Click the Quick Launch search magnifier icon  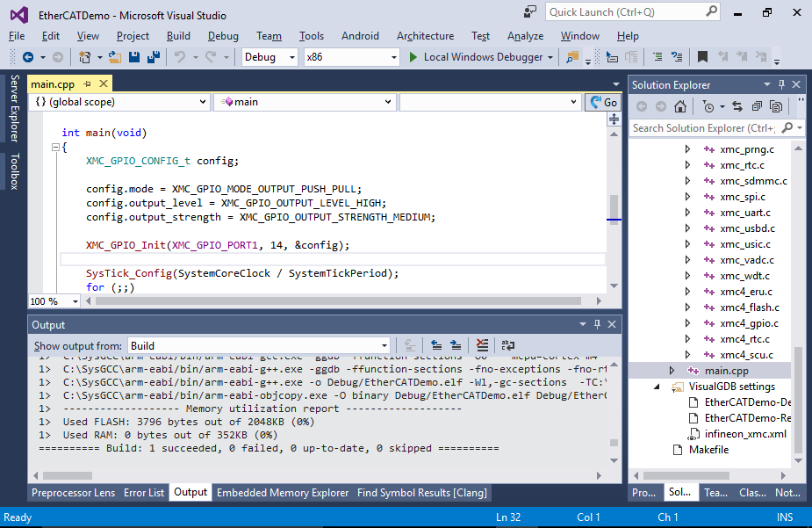pyautogui.click(x=712, y=11)
